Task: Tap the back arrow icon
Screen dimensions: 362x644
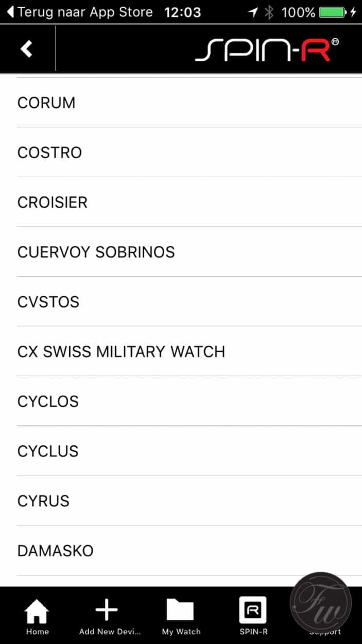Action: (x=26, y=49)
